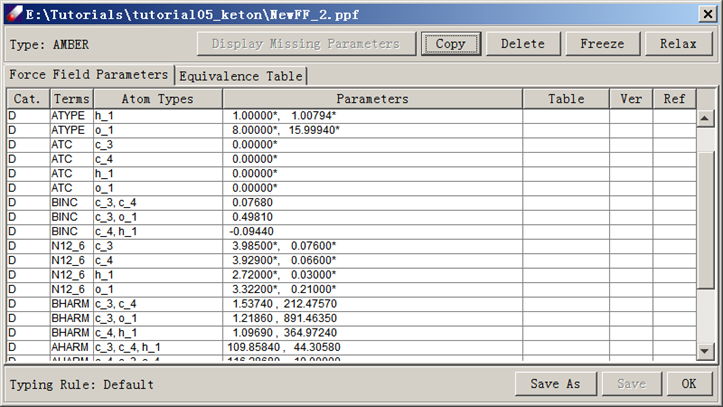The width and height of the screenshot is (723, 407).
Task: Select the N12_6 c_4 atom type cell
Action: pyautogui.click(x=158, y=260)
